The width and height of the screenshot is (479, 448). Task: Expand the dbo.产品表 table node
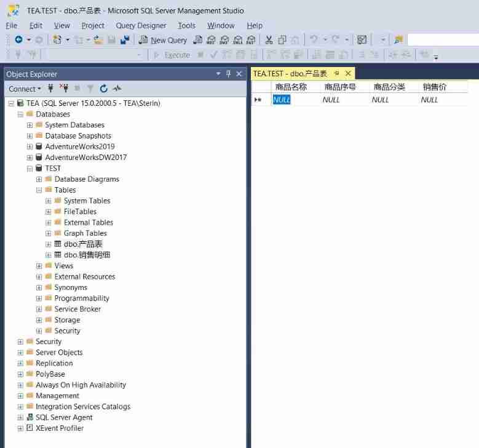click(48, 244)
